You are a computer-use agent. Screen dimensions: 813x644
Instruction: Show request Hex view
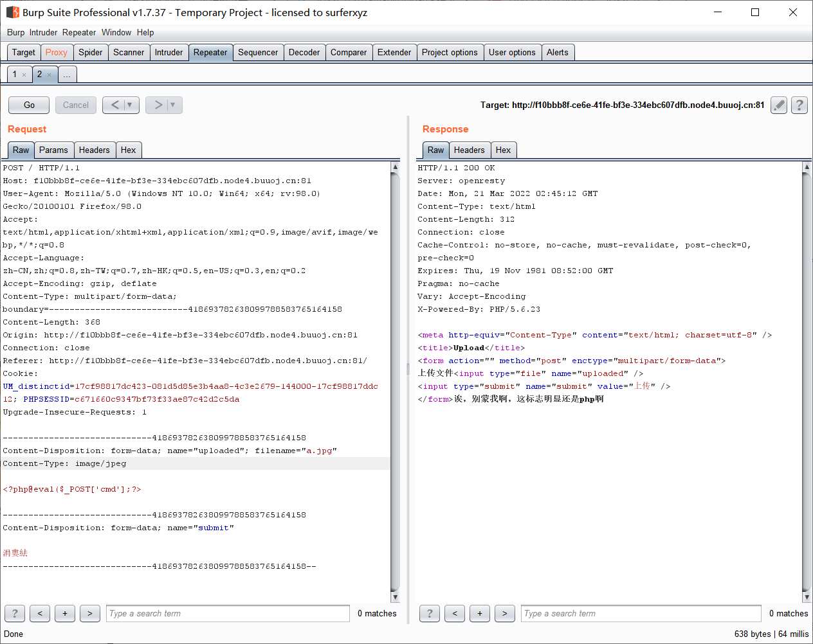[129, 150]
